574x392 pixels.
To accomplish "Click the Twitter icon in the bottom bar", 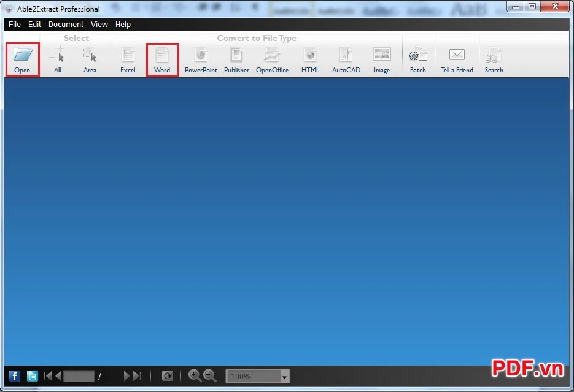I will [32, 376].
